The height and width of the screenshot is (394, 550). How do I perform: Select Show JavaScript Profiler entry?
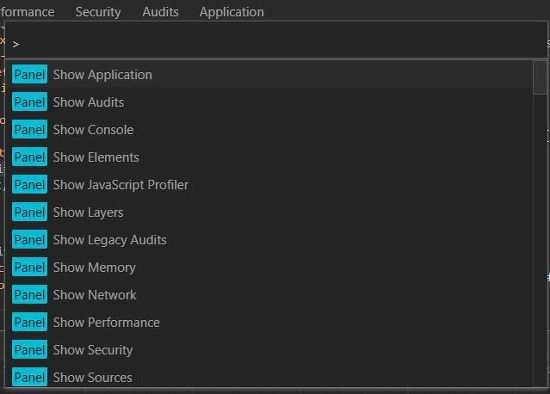pos(269,185)
